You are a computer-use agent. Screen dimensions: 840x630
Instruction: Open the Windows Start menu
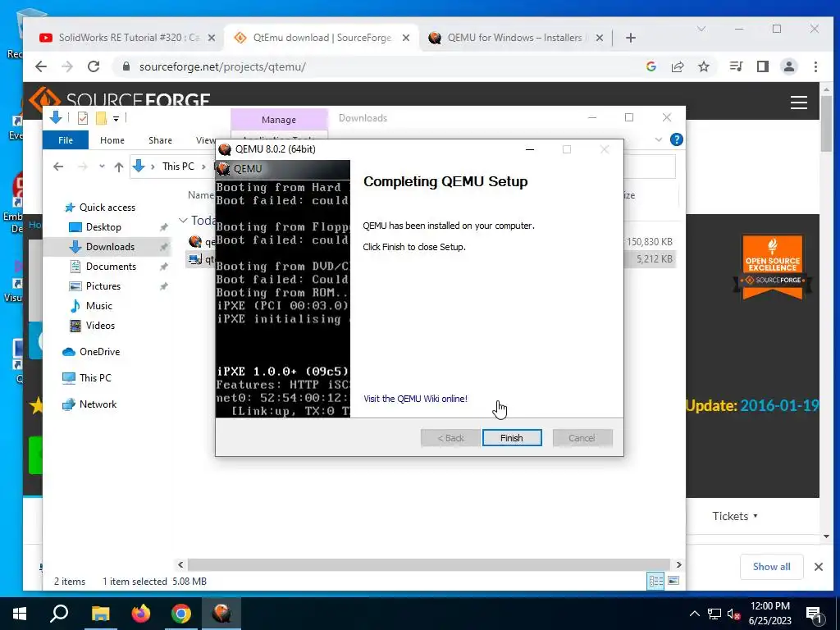click(20, 614)
